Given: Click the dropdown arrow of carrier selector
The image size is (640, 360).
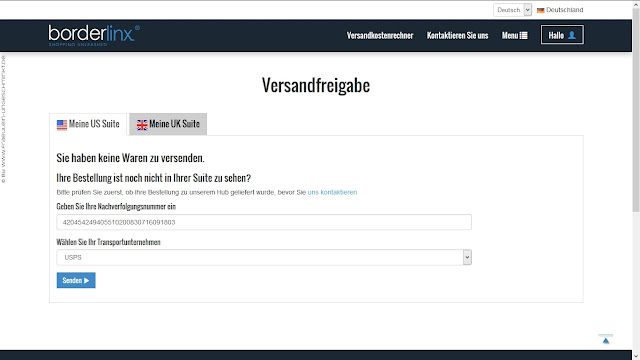Looking at the screenshot, I should point(467,258).
